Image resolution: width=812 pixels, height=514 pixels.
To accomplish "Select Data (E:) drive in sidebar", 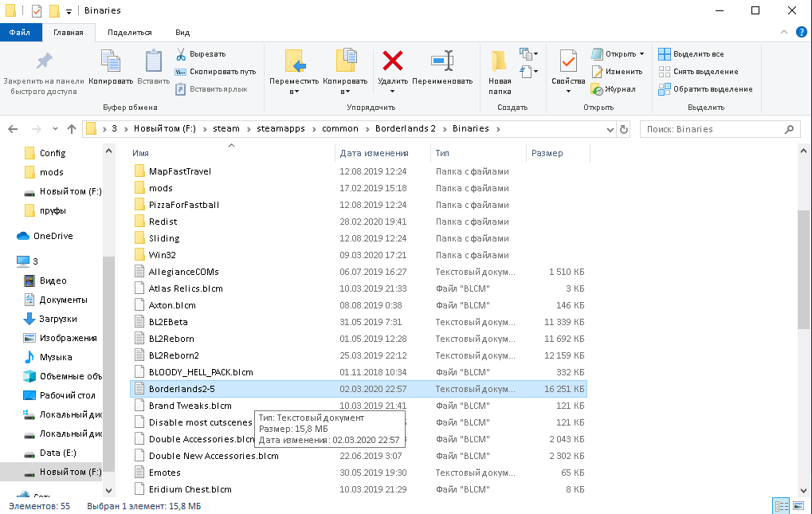I will (50, 453).
